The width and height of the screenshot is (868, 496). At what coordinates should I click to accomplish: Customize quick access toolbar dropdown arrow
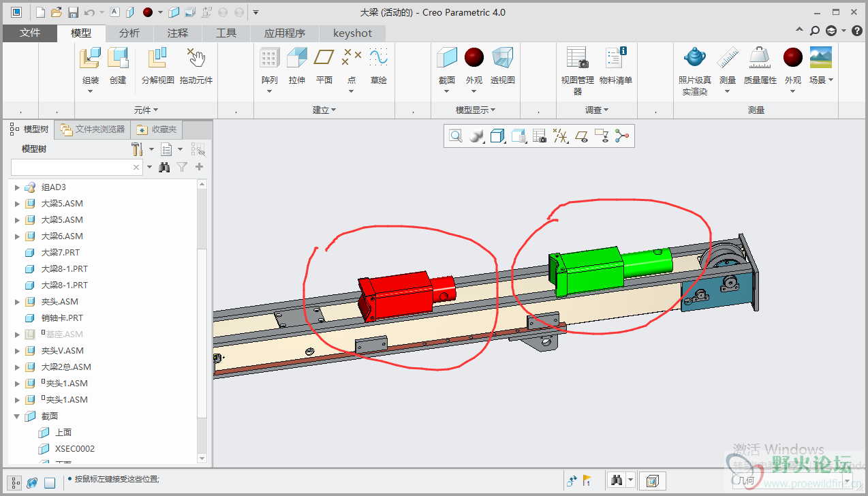(255, 12)
